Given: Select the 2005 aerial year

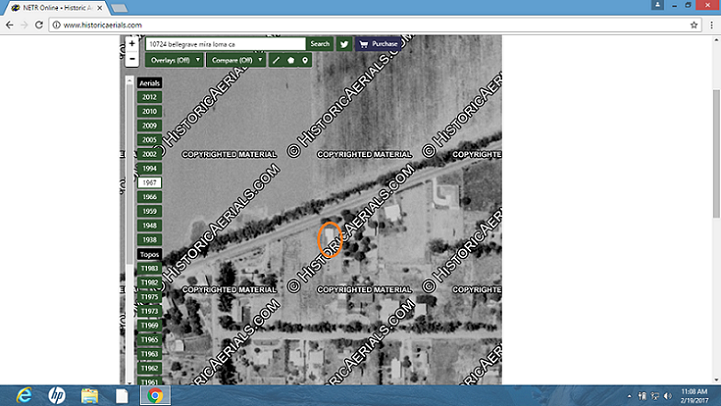Looking at the screenshot, I should click(x=149, y=140).
